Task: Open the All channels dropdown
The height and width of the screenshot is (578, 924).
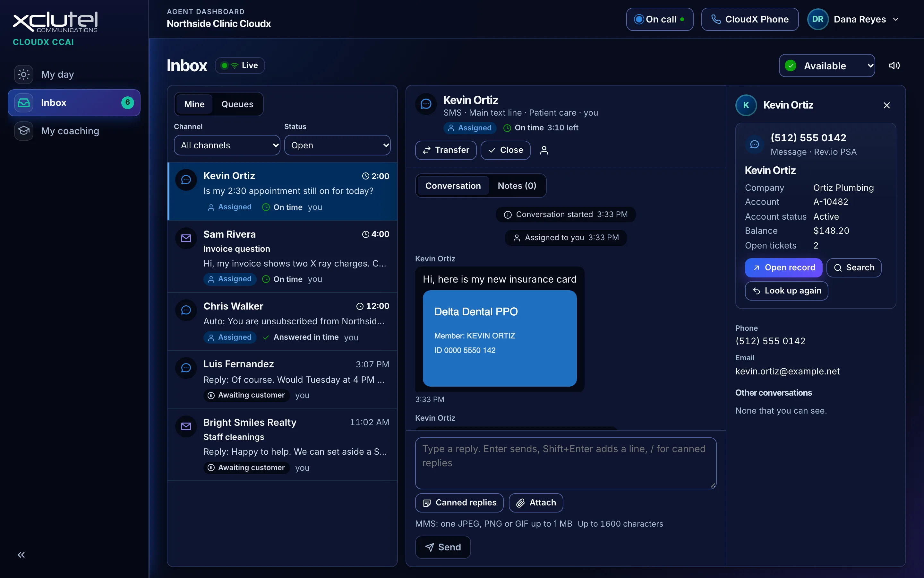Action: pos(227,145)
